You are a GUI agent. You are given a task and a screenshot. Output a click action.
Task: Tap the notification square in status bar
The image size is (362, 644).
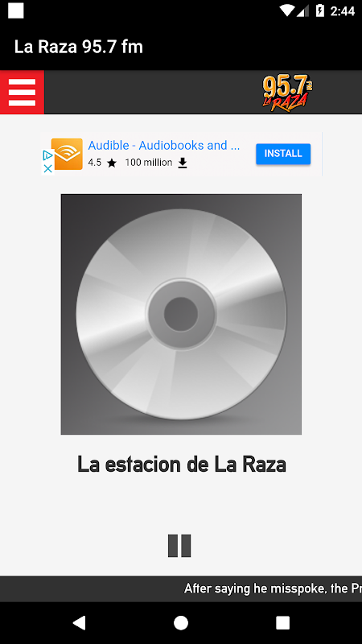(15, 10)
